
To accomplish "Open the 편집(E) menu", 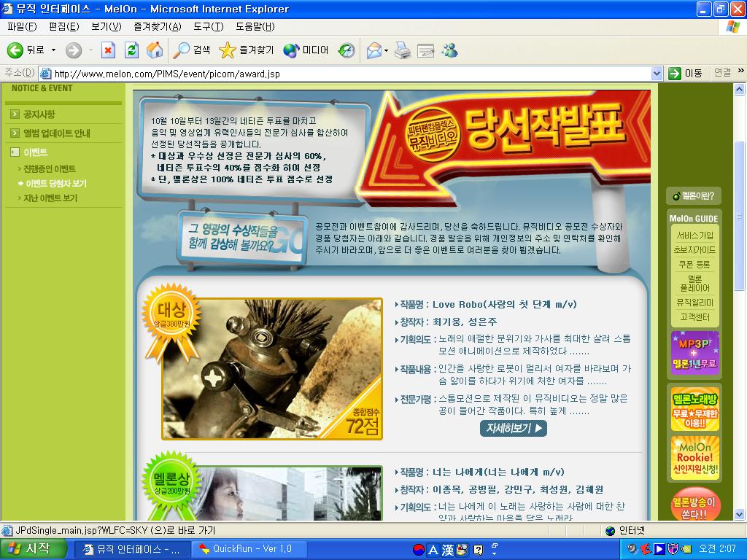I will (64, 27).
